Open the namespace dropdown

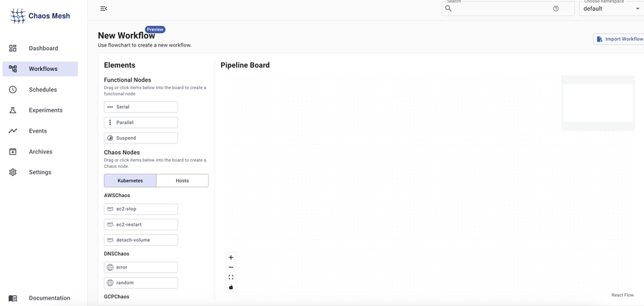(611, 9)
